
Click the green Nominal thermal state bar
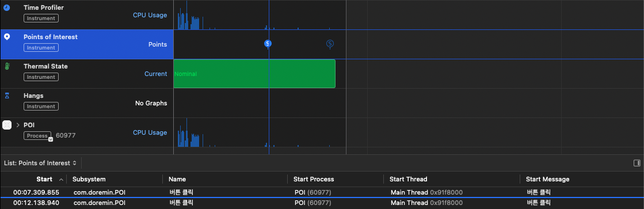pyautogui.click(x=254, y=74)
